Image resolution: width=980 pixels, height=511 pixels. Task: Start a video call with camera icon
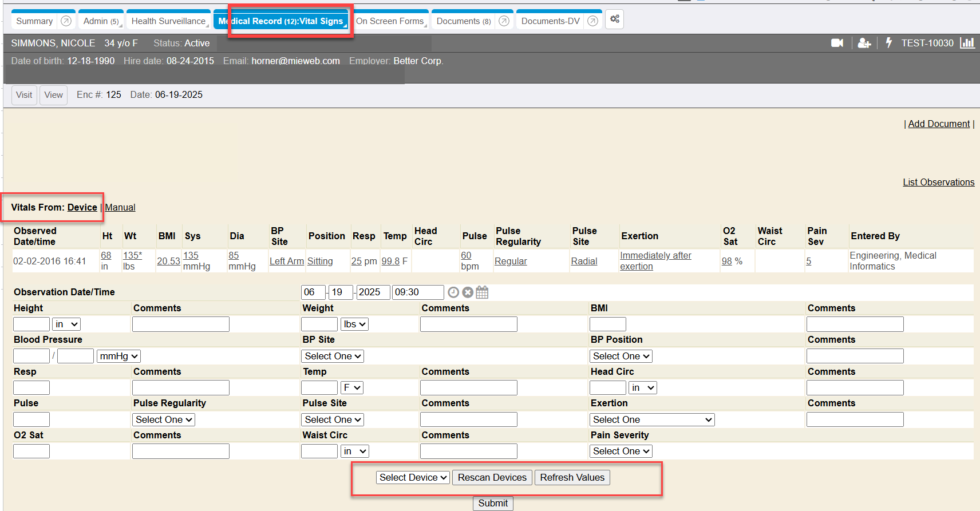[837, 43]
